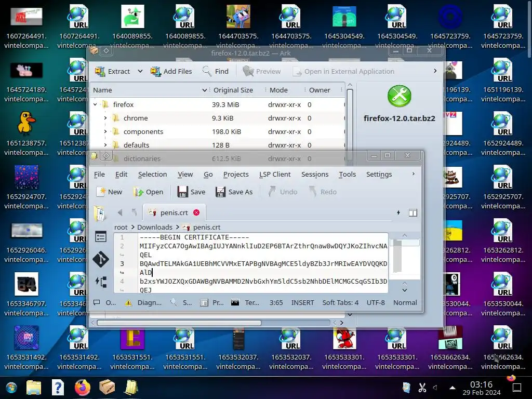The width and height of the screenshot is (532, 399).
Task: Open the Tools menu in Kate
Action: [348, 175]
